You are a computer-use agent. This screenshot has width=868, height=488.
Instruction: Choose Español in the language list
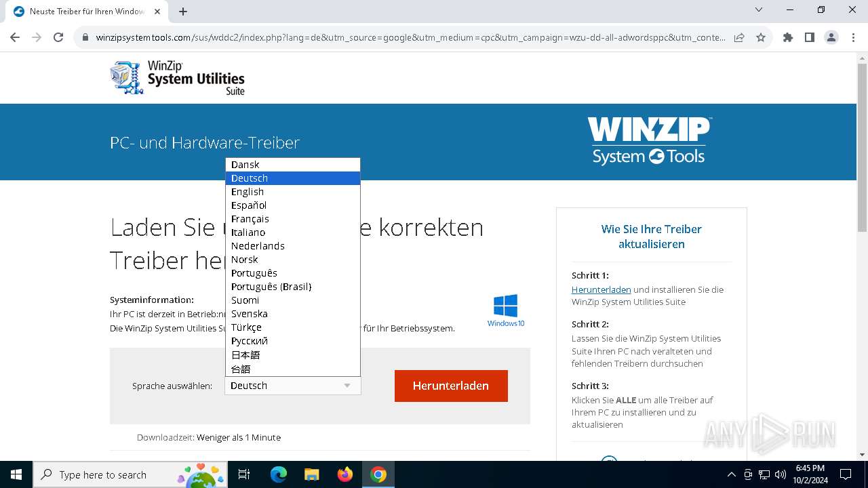pyautogui.click(x=293, y=205)
